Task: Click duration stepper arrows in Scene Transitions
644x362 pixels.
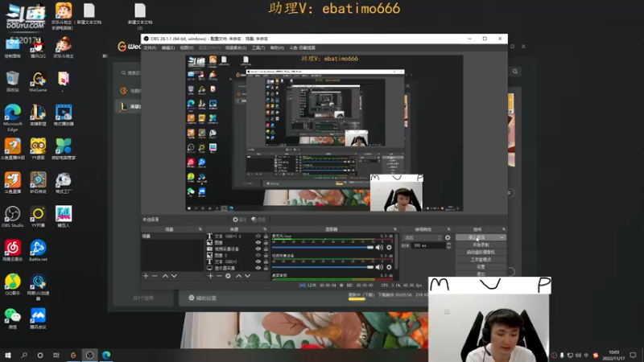Action: pyautogui.click(x=448, y=245)
